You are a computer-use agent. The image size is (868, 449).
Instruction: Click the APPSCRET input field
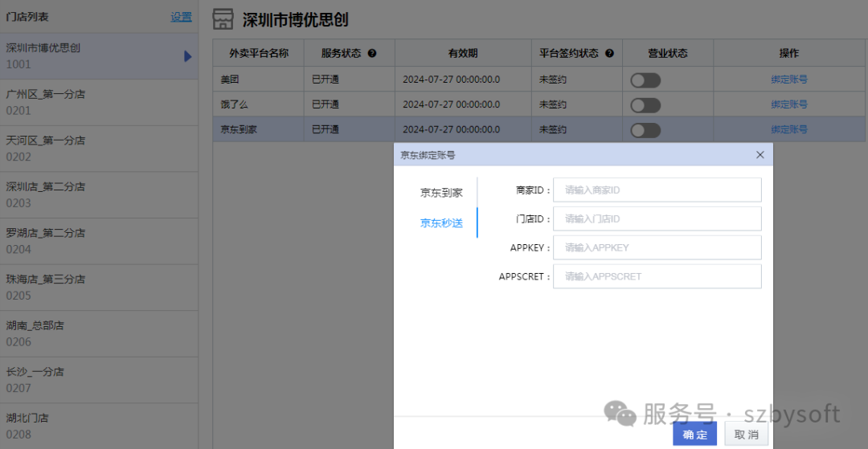[x=657, y=276]
